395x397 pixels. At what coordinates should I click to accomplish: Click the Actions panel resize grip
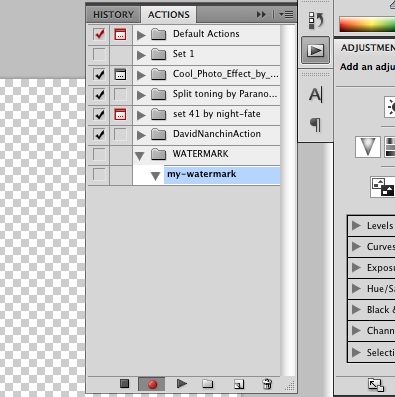(x=290, y=386)
